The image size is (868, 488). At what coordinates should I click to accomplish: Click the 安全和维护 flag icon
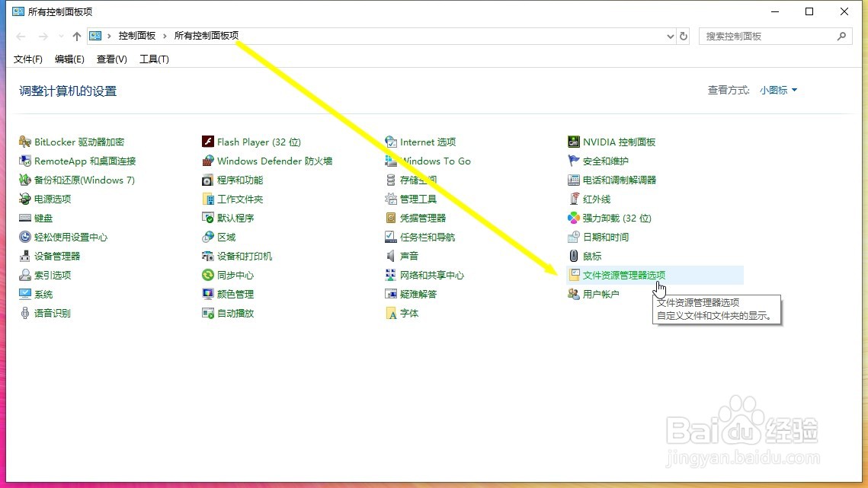574,161
